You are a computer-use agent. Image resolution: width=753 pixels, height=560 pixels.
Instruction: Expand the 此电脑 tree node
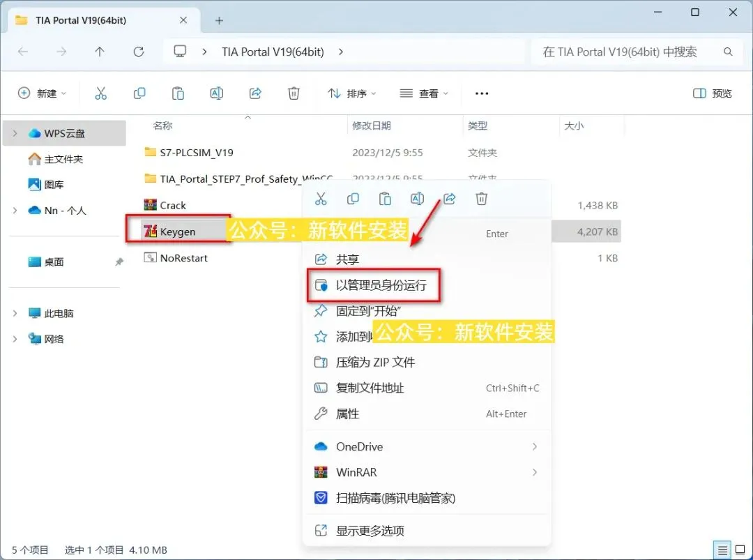(x=15, y=313)
